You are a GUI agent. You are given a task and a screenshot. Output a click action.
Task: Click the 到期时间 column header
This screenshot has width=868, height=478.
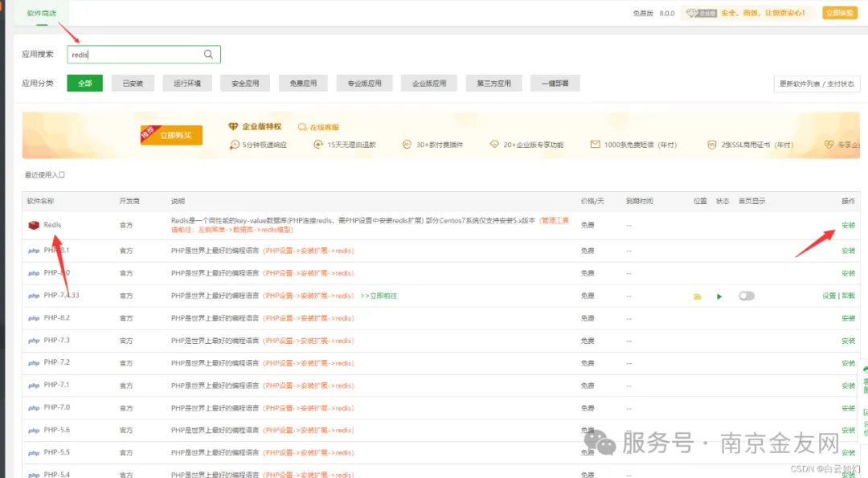click(640, 202)
